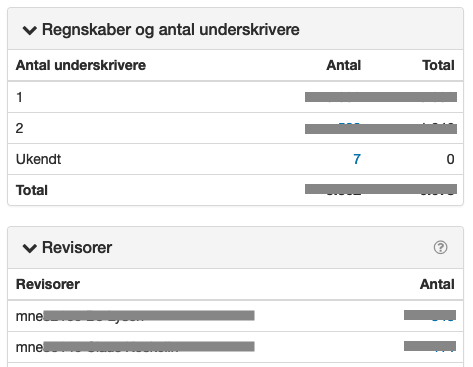Screen dimensions: 473x367
Task: Click the first auditor's redacted count link
Action: [430, 316]
